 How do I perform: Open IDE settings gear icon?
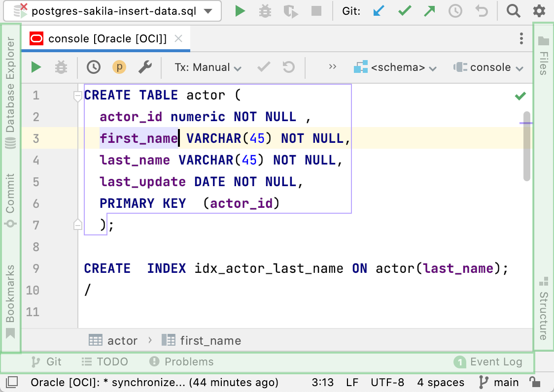click(539, 11)
